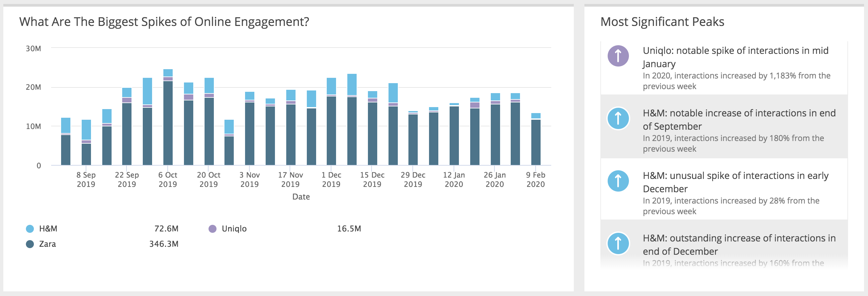868x296 pixels.
Task: Click the 20M y-axis label
Action: (33, 87)
